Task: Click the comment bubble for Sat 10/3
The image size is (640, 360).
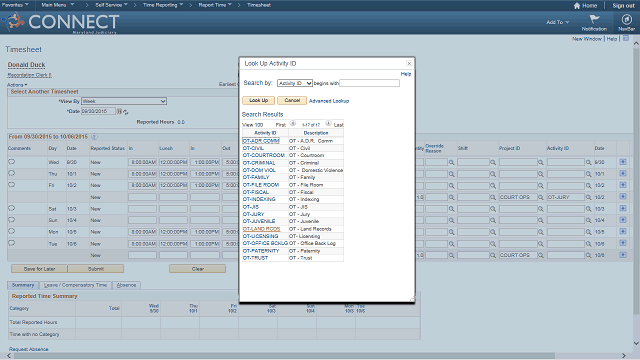Action: coord(11,208)
